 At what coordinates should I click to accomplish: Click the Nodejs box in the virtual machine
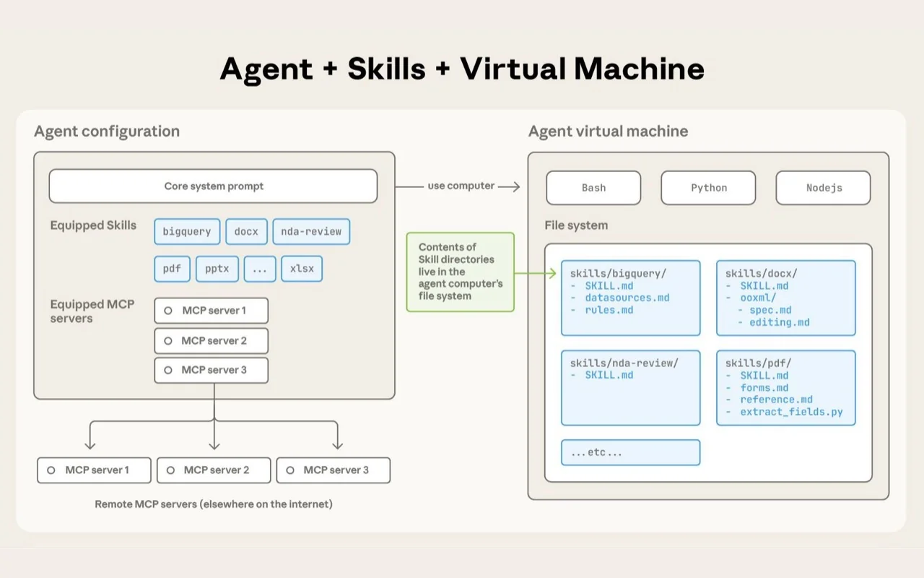(x=824, y=188)
